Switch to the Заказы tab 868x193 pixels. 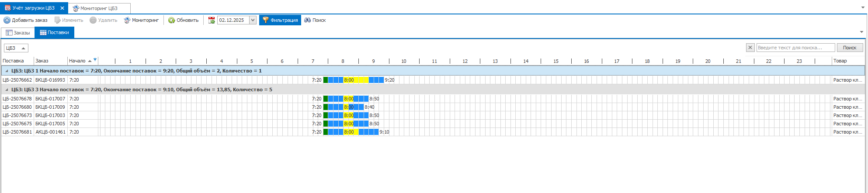click(x=18, y=33)
